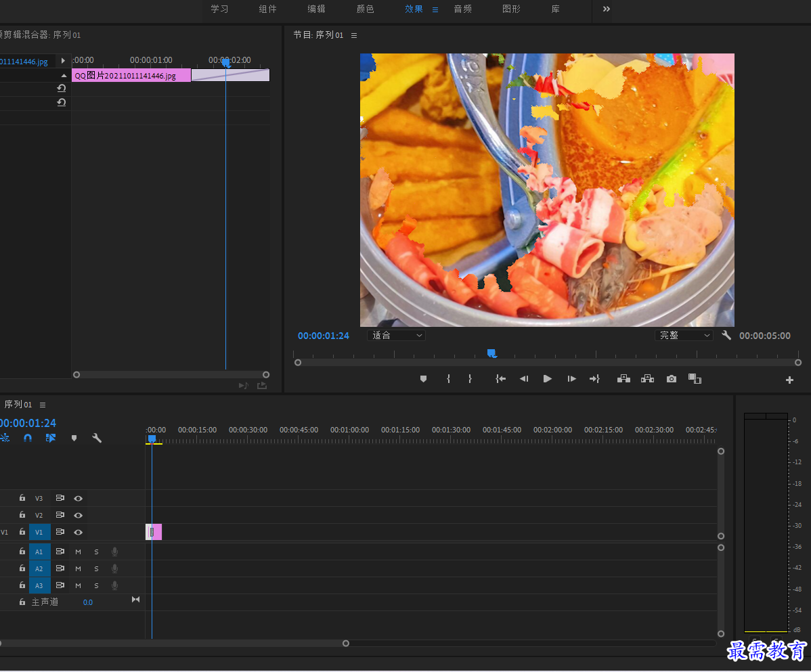811x672 pixels.
Task: Open the 完整 playback resolution dropdown
Action: [x=684, y=336]
